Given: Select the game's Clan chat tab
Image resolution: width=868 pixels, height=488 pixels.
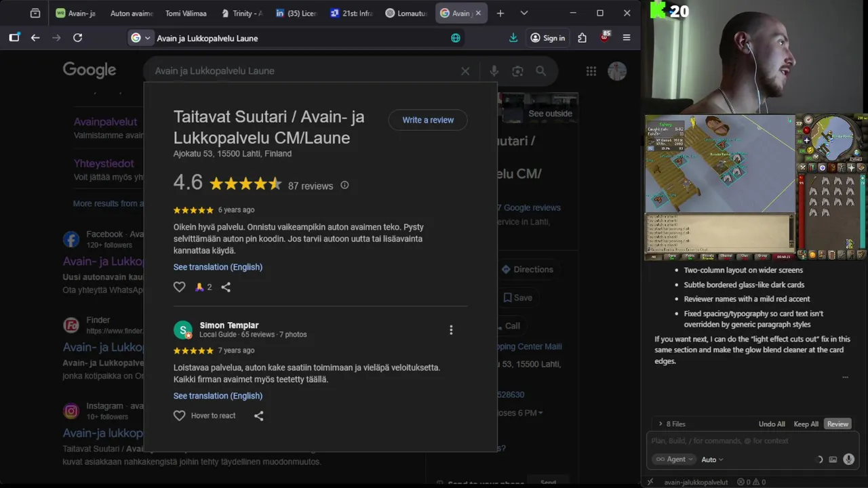Looking at the screenshot, I should [x=745, y=257].
